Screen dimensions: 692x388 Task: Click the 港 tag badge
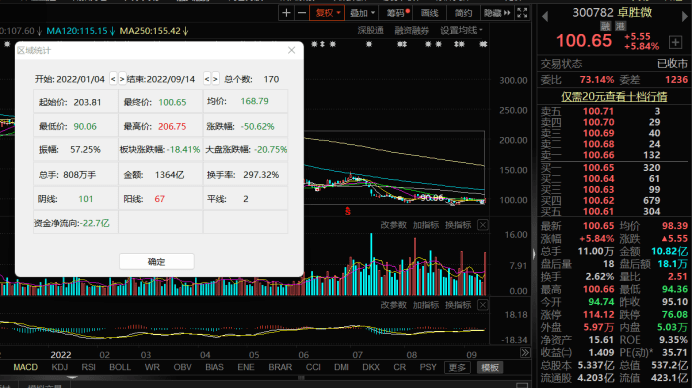coord(621,26)
